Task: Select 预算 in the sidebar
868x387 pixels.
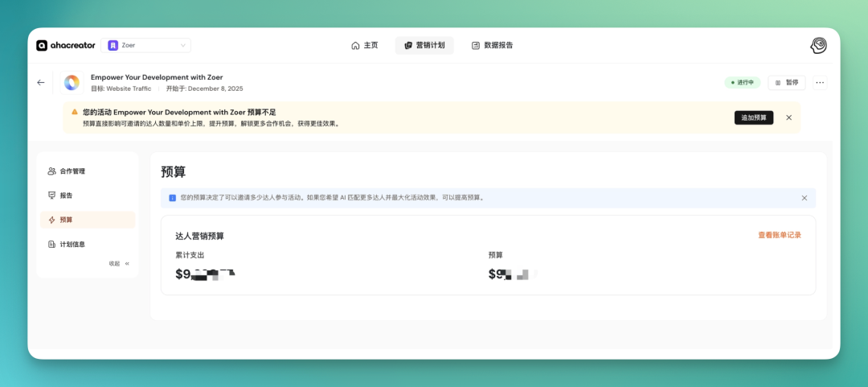Action: (x=88, y=220)
